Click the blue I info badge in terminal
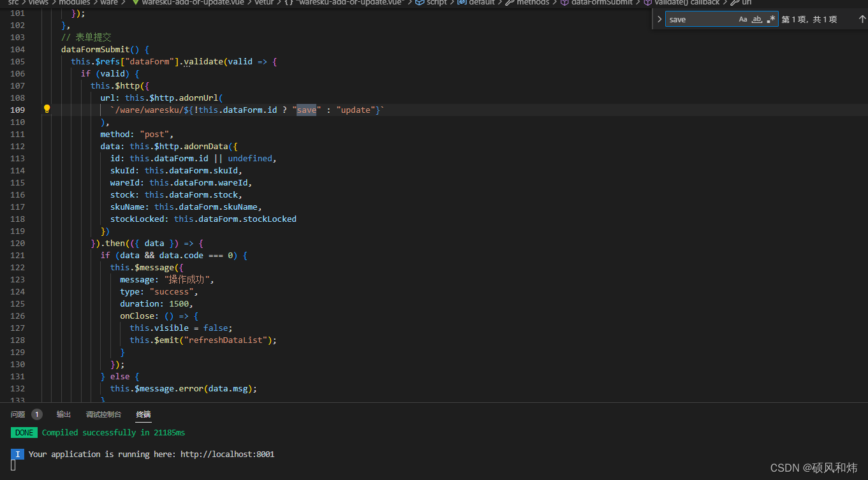This screenshot has height=480, width=868. (18, 454)
